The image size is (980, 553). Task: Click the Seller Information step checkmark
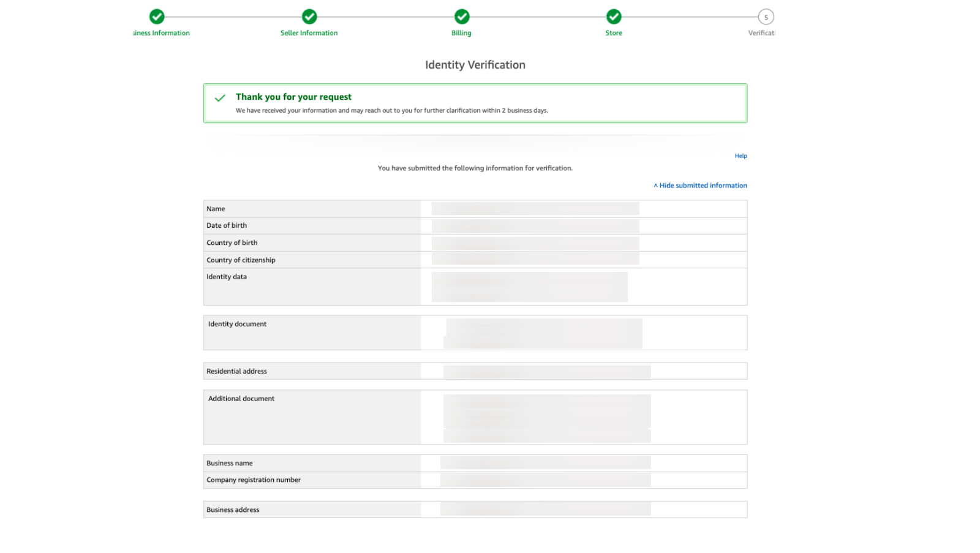(309, 17)
